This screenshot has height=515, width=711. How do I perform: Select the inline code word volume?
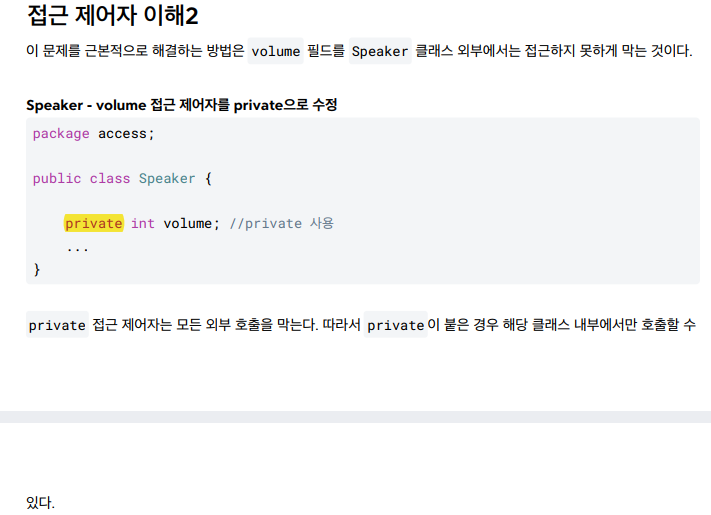pyautogui.click(x=276, y=51)
